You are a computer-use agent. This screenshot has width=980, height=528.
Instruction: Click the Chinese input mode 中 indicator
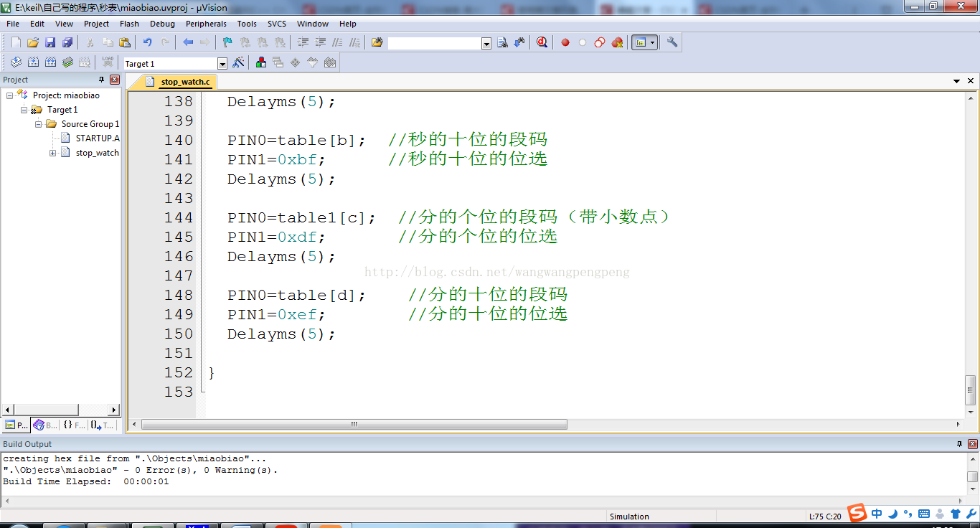877,514
